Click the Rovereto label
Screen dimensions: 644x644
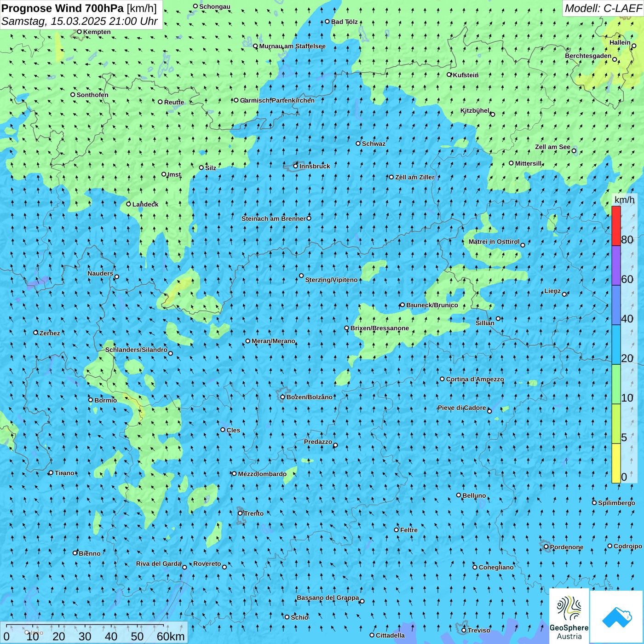207,563
